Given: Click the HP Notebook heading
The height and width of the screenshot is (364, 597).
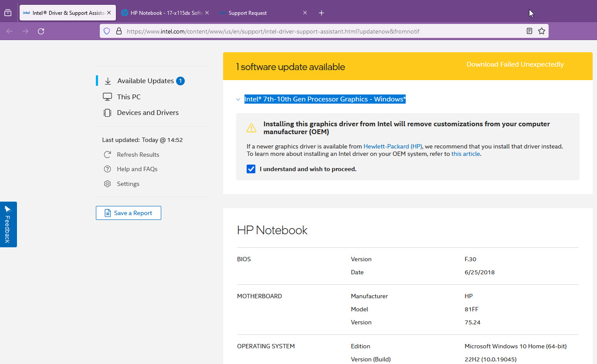Looking at the screenshot, I should point(272,230).
